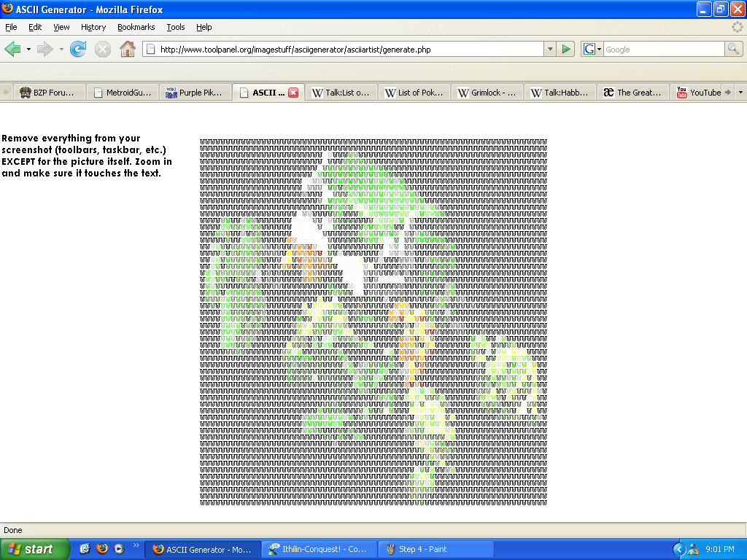
Task: Open the Back history dropdown arrow
Action: (x=28, y=49)
